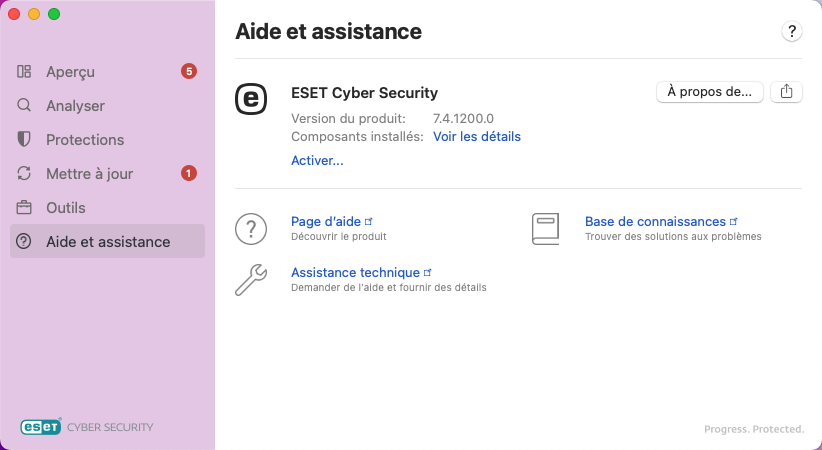This screenshot has width=822, height=450.
Task: Click the share icon button
Action: coord(787,92)
